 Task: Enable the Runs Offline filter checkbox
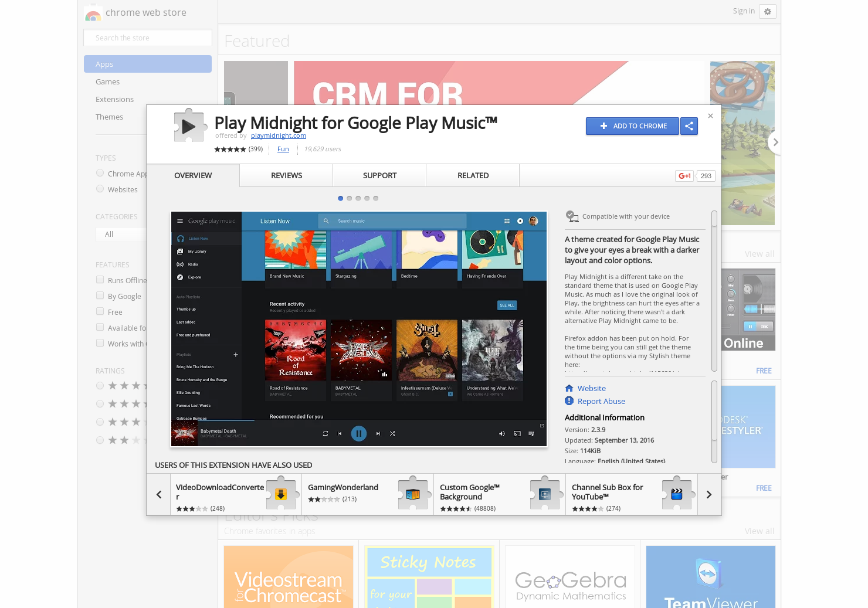coord(100,280)
